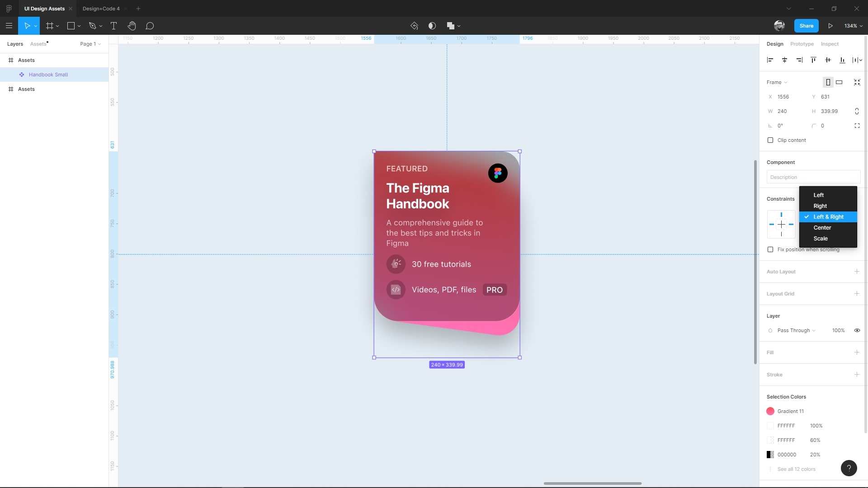The width and height of the screenshot is (868, 488).
Task: Click the align top icon
Action: (813, 60)
